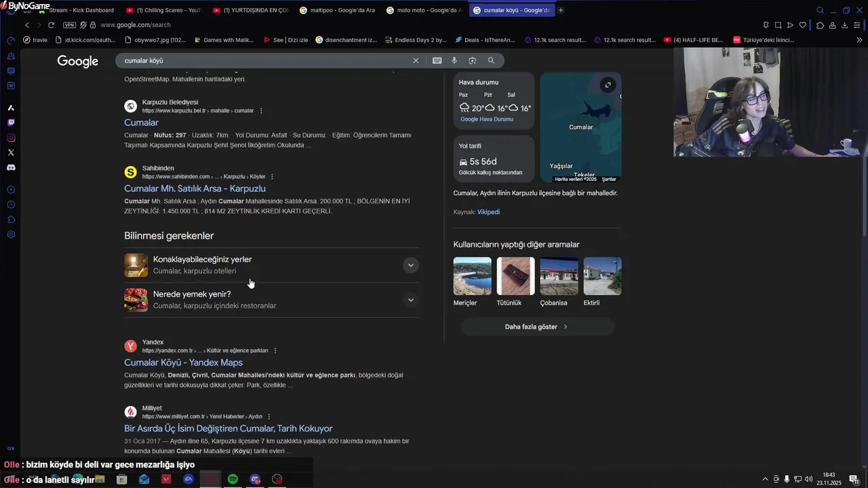Open the Discord icon in Opera sidebar
This screenshot has height=488, width=868.
click(x=11, y=167)
